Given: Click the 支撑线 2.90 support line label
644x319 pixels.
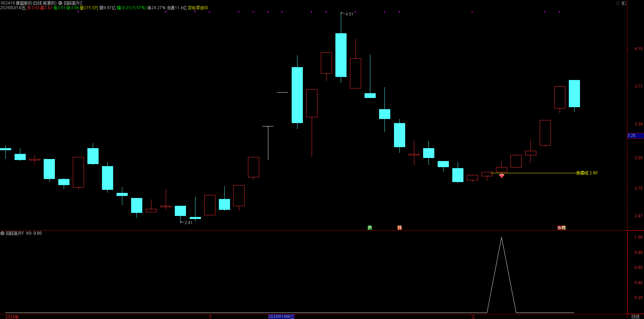Looking at the screenshot, I should (587, 173).
